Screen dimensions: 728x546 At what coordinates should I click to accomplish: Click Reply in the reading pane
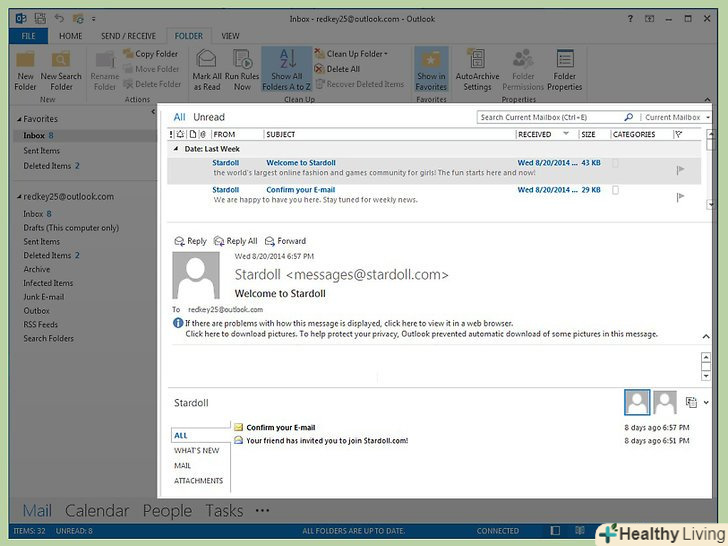tap(190, 241)
